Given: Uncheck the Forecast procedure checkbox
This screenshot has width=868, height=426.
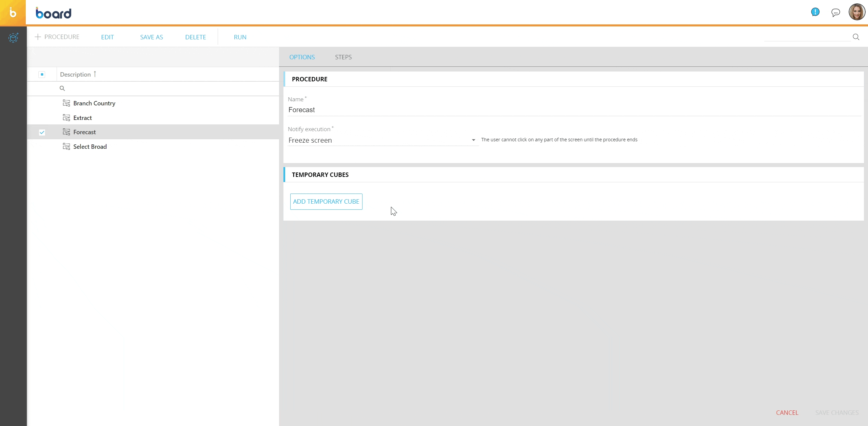Looking at the screenshot, I should point(42,132).
